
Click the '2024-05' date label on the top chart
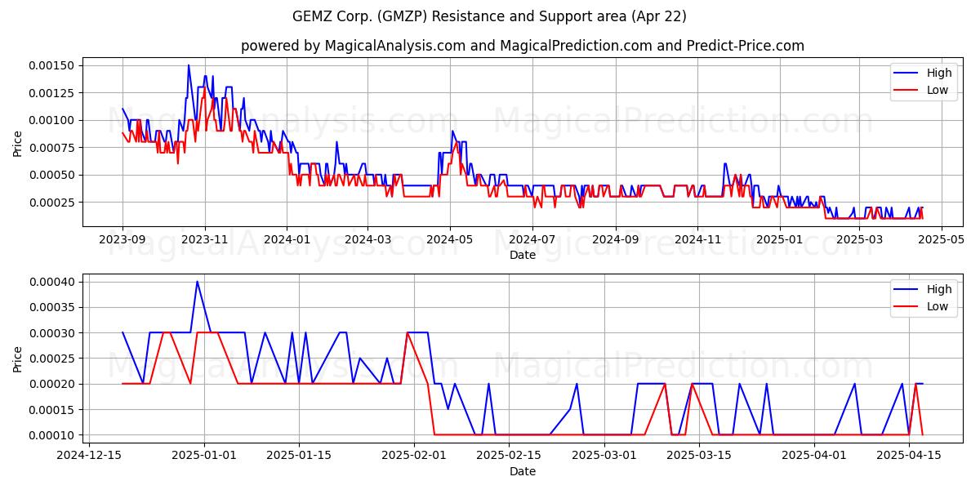[449, 239]
